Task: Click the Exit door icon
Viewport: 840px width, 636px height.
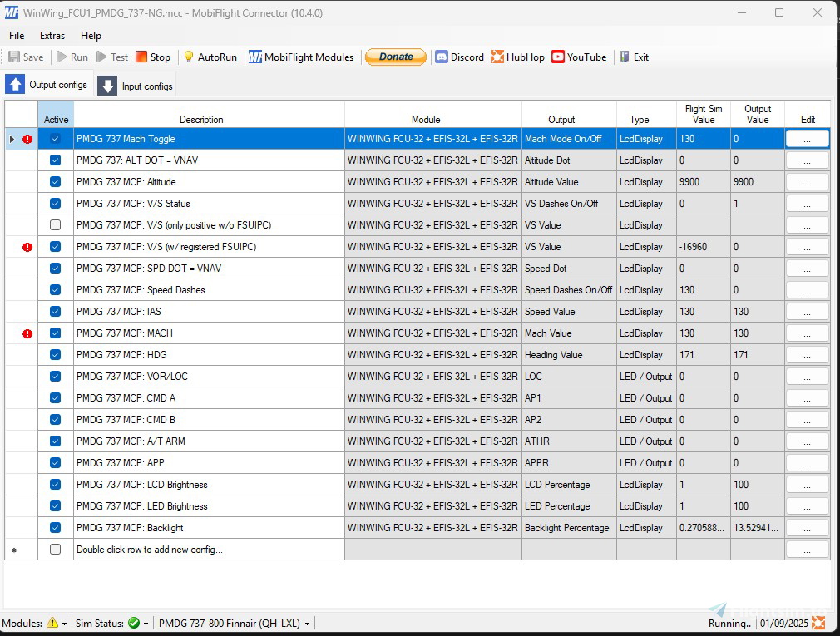Action: (625, 57)
